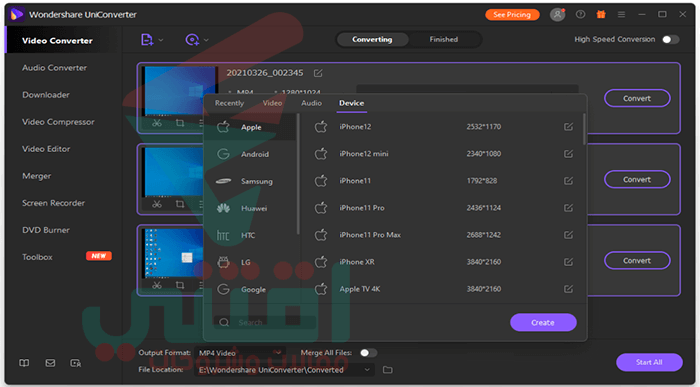Open Merger in sidebar
This screenshot has width=700, height=387.
[37, 176]
